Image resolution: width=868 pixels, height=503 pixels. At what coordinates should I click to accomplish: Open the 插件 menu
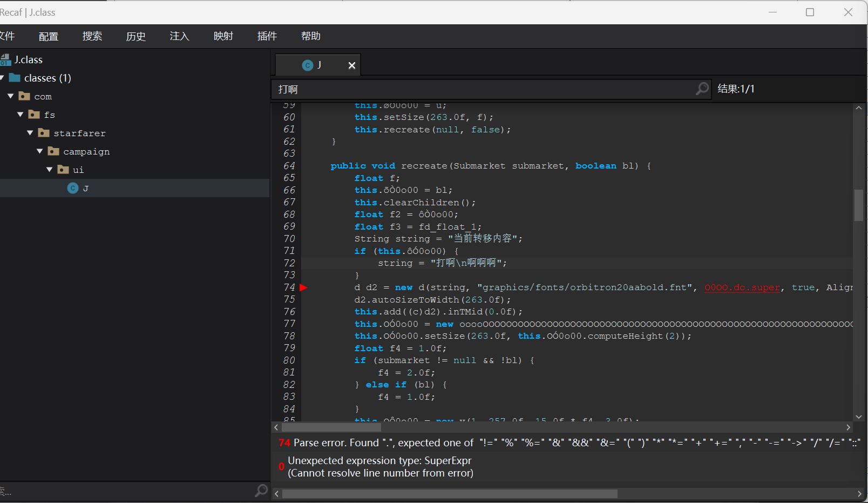tap(267, 36)
